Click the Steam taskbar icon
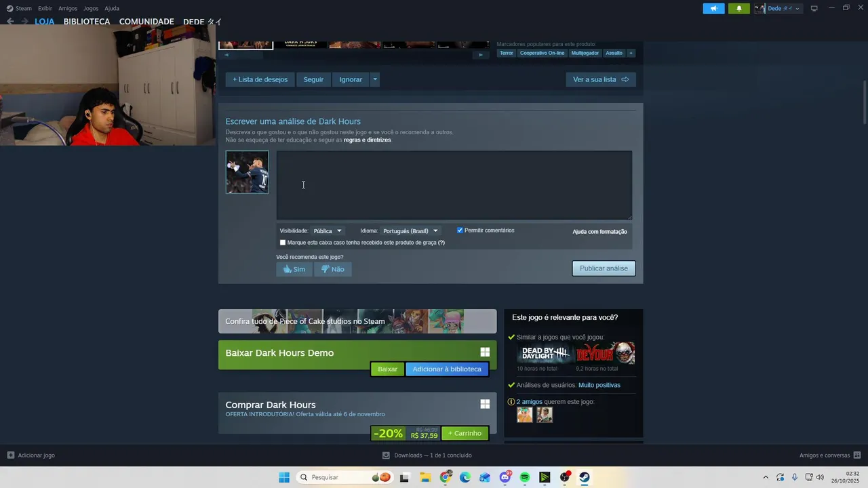The width and height of the screenshot is (868, 488). (x=585, y=477)
